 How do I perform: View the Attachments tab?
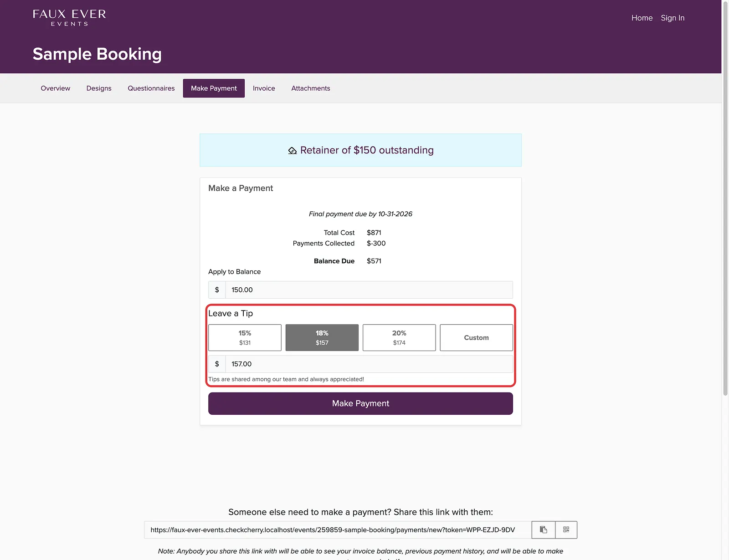tap(311, 88)
